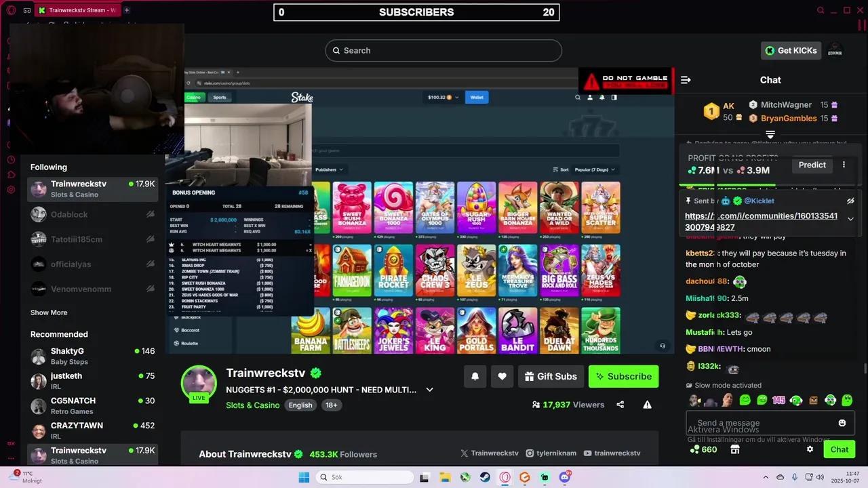Expand the pinned message chevron
Image resolution: width=868 pixels, height=488 pixels.
tap(850, 219)
